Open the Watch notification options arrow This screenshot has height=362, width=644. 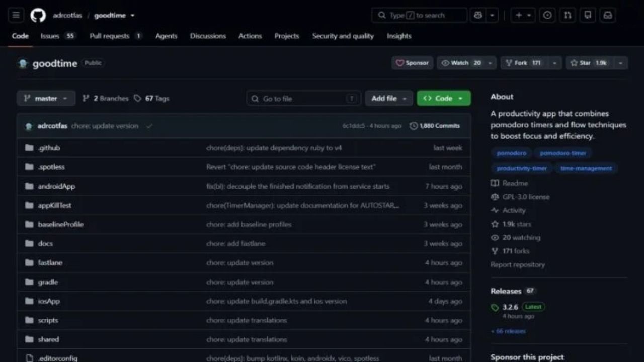pyautogui.click(x=491, y=63)
